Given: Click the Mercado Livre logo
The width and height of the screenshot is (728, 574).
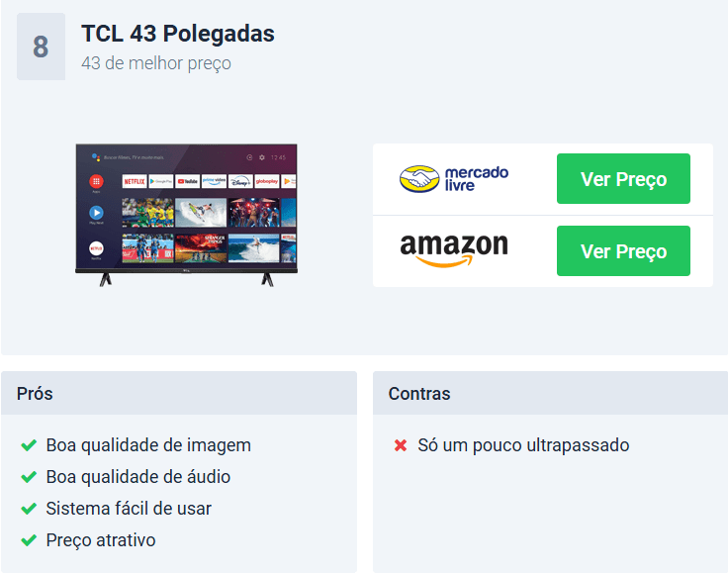Looking at the screenshot, I should pyautogui.click(x=454, y=179).
